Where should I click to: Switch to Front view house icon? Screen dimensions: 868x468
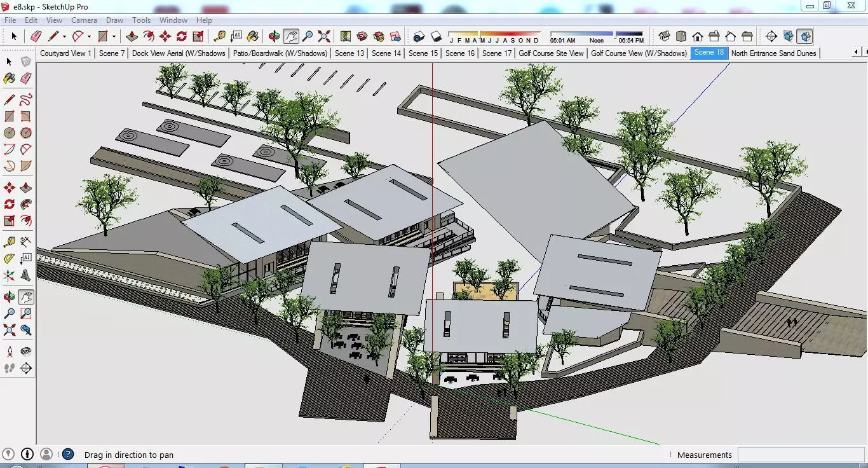click(x=698, y=36)
